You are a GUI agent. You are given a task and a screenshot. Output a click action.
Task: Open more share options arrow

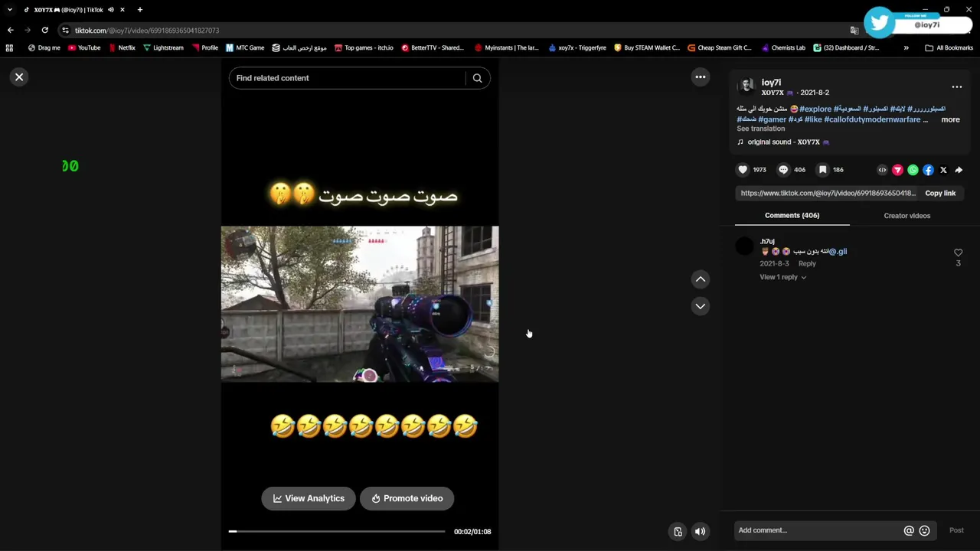(959, 170)
